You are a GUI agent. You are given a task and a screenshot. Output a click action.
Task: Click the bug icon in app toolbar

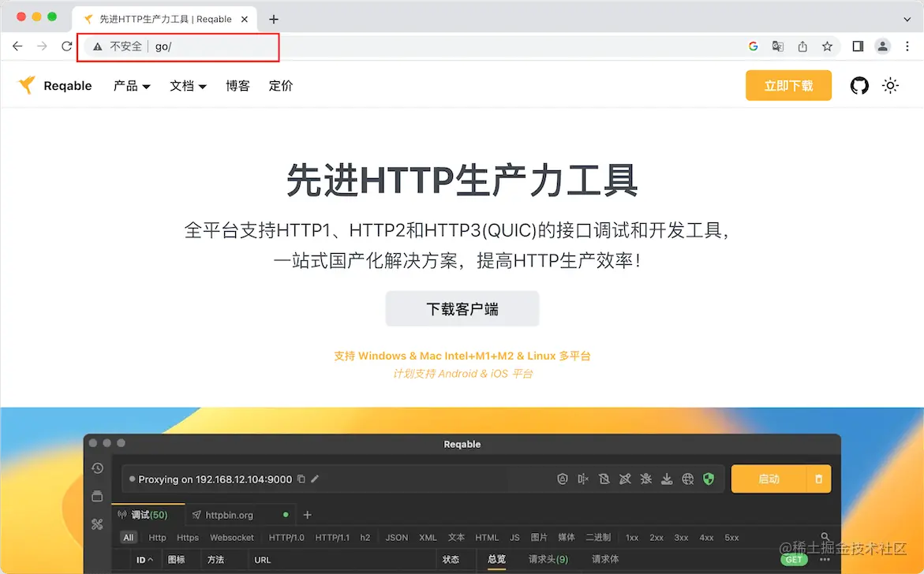pyautogui.click(x=646, y=479)
